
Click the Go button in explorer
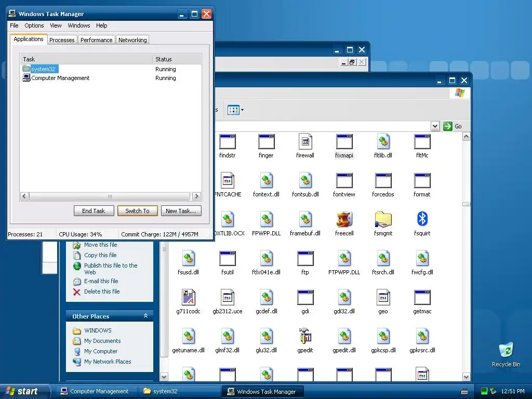pos(453,126)
